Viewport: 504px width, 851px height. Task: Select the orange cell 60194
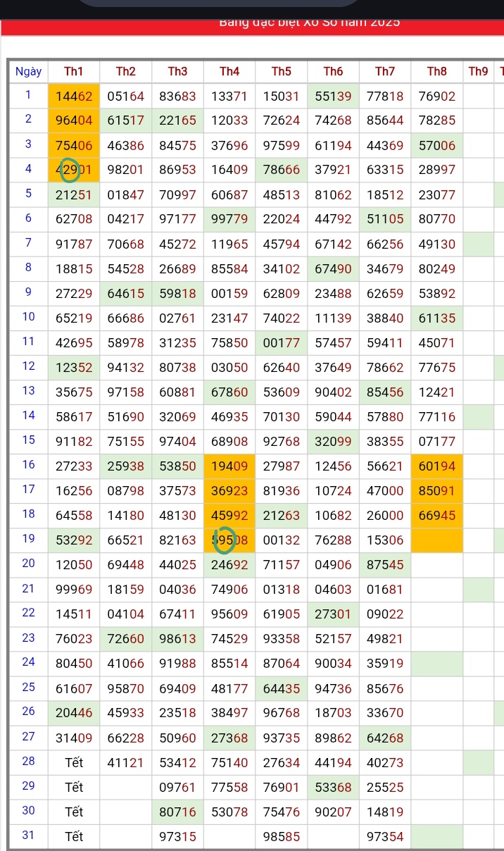coord(436,466)
